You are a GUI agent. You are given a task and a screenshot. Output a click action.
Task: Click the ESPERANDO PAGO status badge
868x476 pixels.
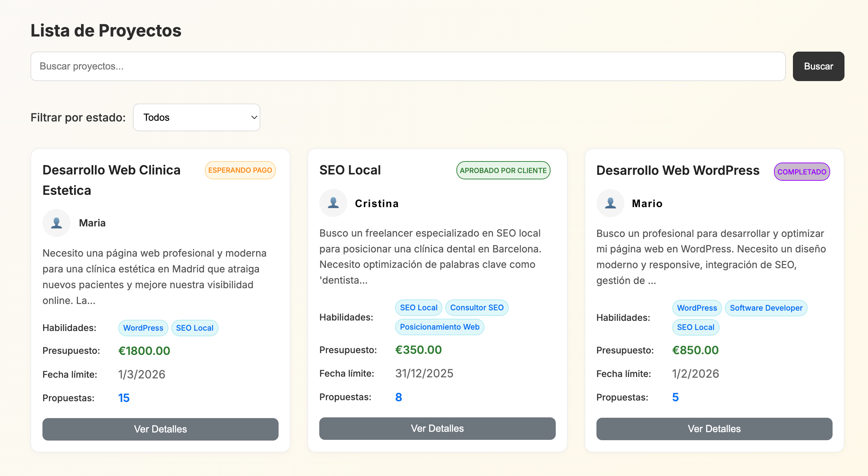[x=240, y=170]
